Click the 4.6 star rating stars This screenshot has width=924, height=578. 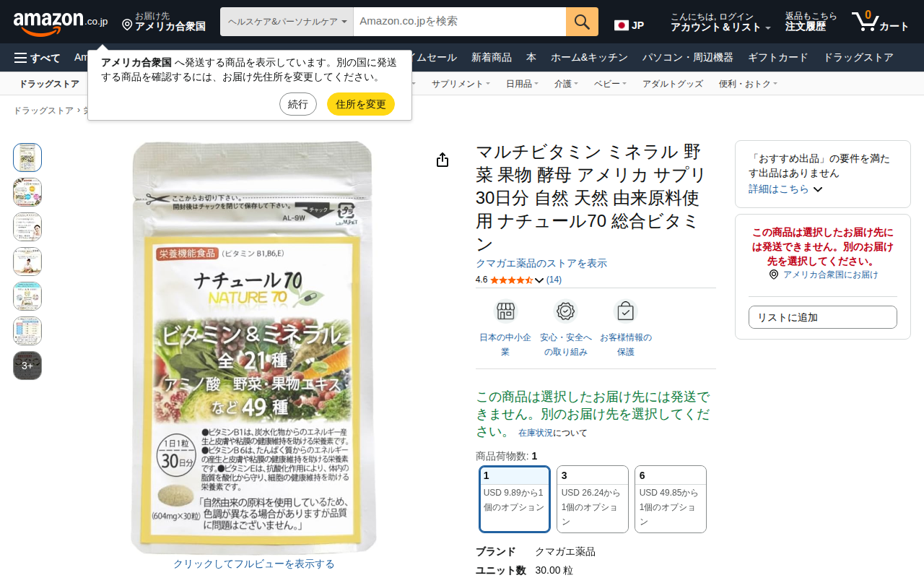coord(511,280)
